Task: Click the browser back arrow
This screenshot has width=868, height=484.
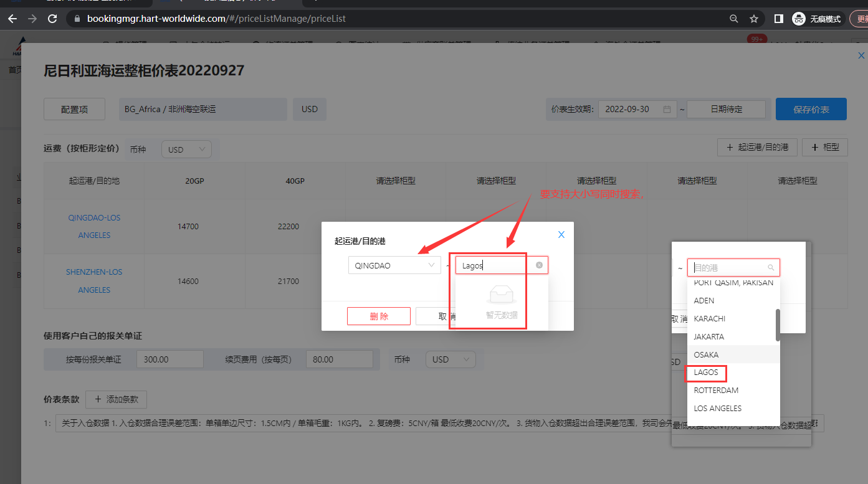Action: point(12,19)
